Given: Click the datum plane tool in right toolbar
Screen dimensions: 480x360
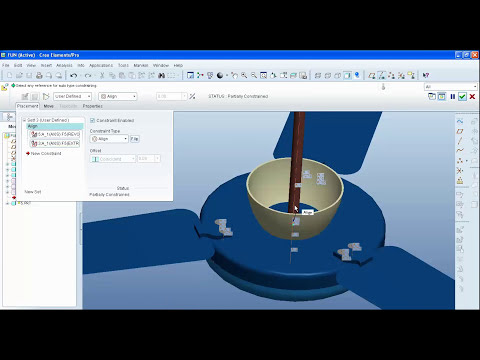Looking at the screenshot, I should pyautogui.click(x=460, y=131).
